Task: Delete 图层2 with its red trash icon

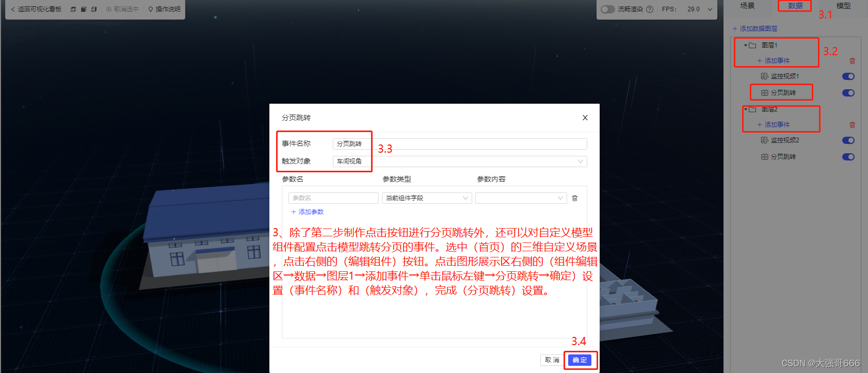Action: [x=852, y=125]
